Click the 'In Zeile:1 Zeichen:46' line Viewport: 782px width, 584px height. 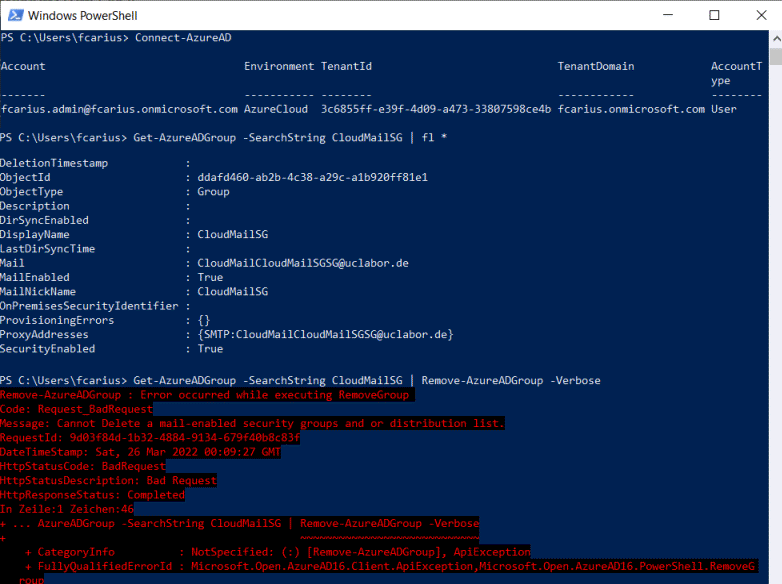[67, 509]
